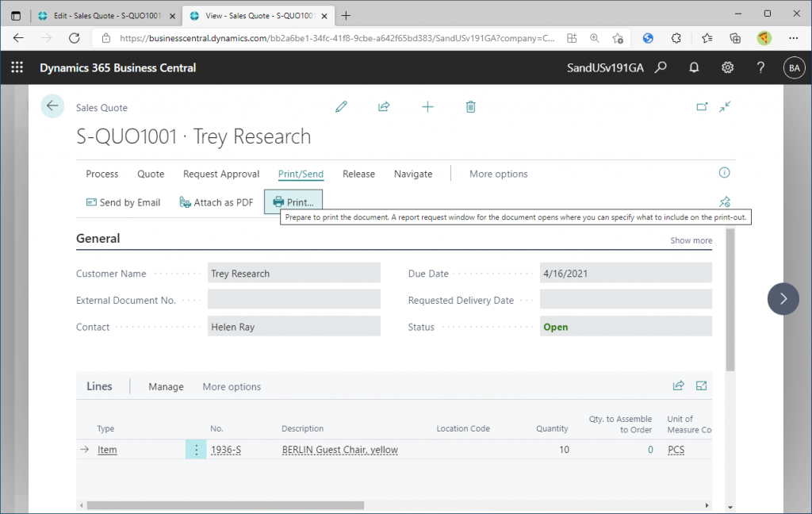Open the notifications bell
The image size is (812, 514).
[x=694, y=67]
